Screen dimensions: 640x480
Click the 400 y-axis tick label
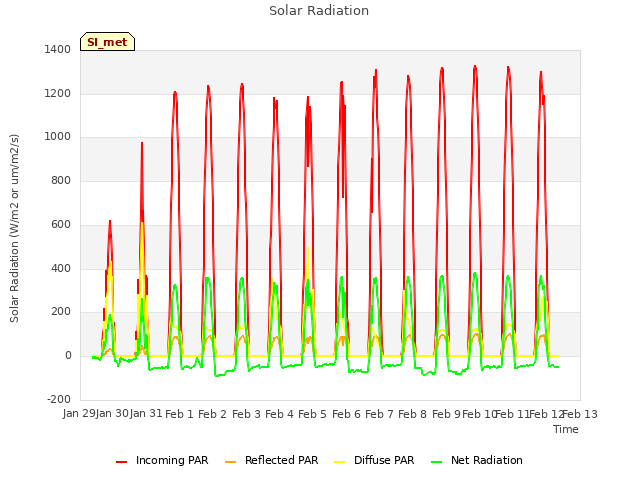(x=61, y=269)
